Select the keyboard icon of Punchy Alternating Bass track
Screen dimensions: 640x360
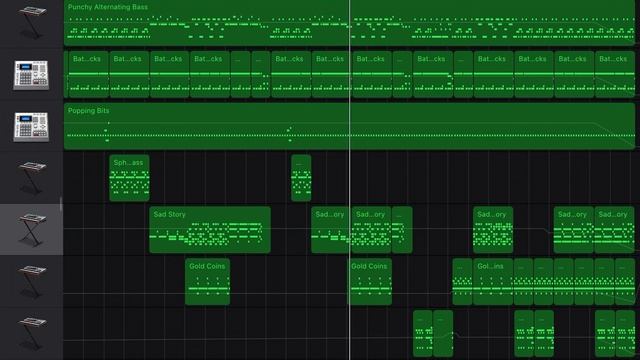pyautogui.click(x=32, y=22)
